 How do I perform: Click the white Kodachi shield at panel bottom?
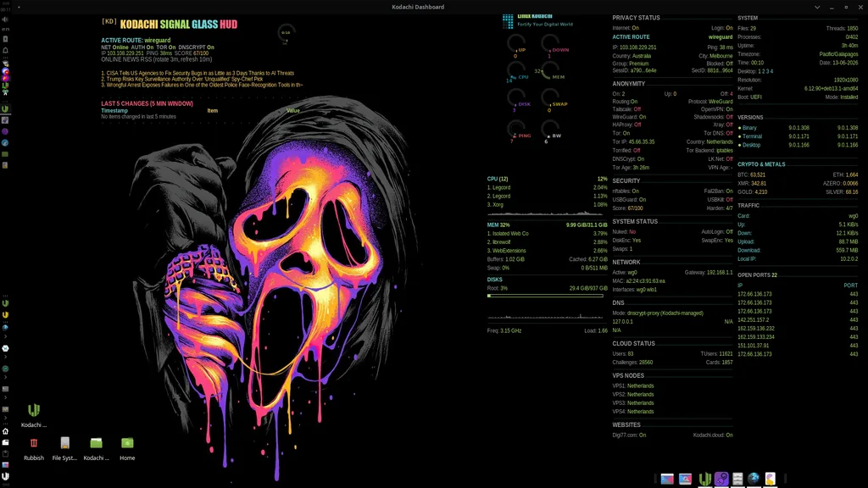5,476
